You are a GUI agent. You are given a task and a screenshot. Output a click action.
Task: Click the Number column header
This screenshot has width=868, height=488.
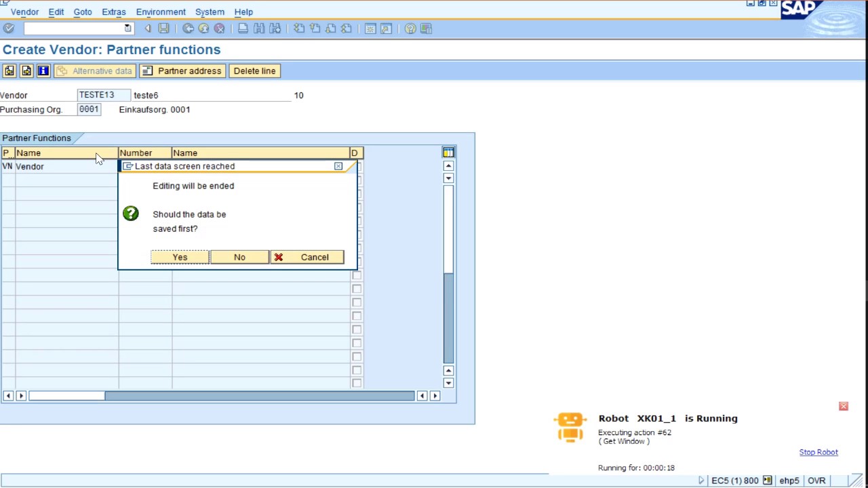coord(145,152)
